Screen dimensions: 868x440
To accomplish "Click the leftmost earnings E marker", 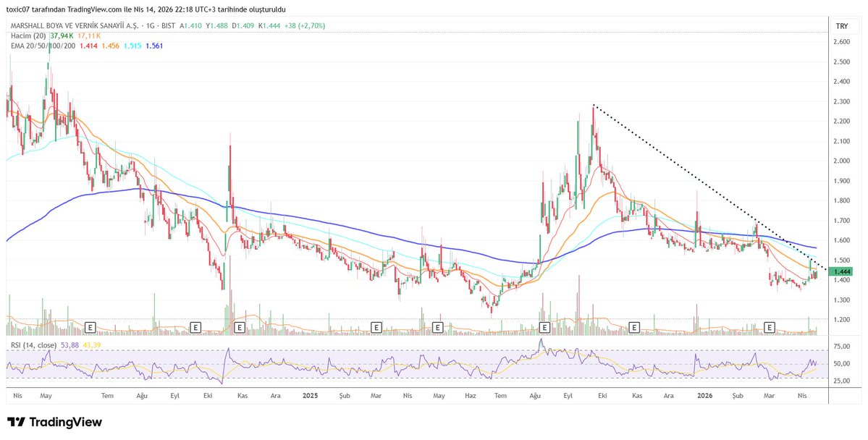I will coord(91,328).
